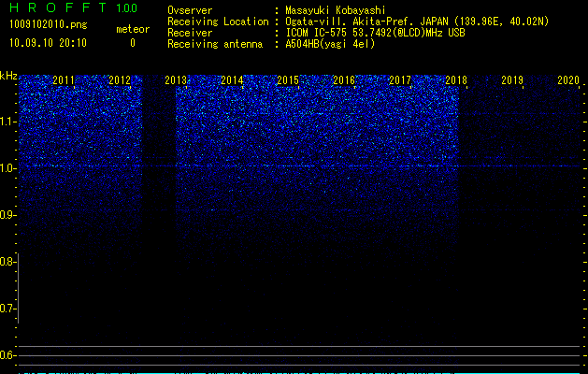Click the Receiving Location label
Screen dimensions: 588x374
[x=218, y=22]
